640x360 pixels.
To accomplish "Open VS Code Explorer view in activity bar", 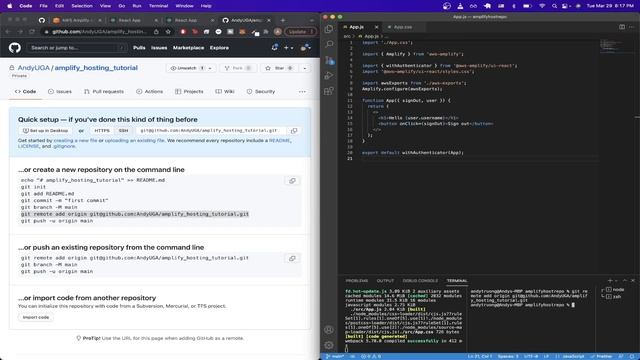I will point(329,29).
